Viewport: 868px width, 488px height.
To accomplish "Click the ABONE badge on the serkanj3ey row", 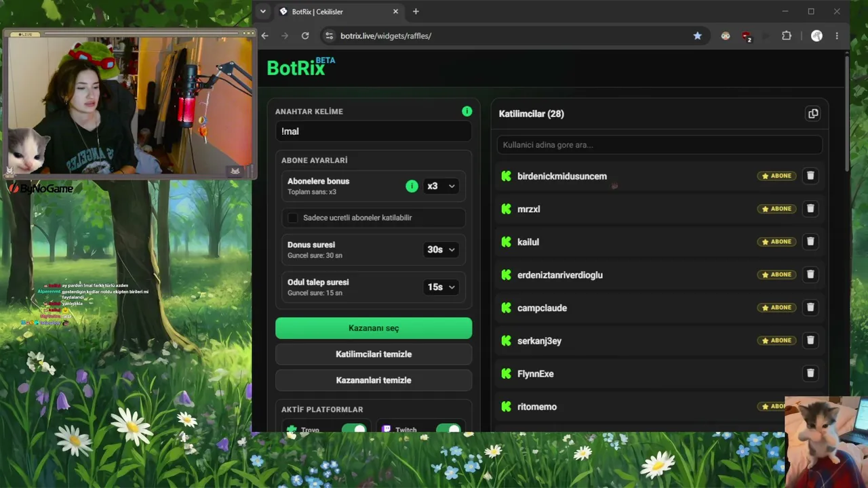I will point(776,340).
